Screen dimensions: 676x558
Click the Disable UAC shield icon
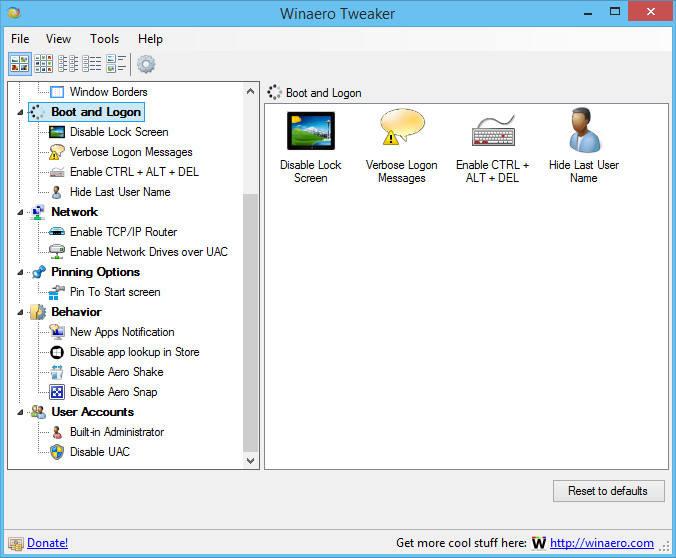click(56, 452)
